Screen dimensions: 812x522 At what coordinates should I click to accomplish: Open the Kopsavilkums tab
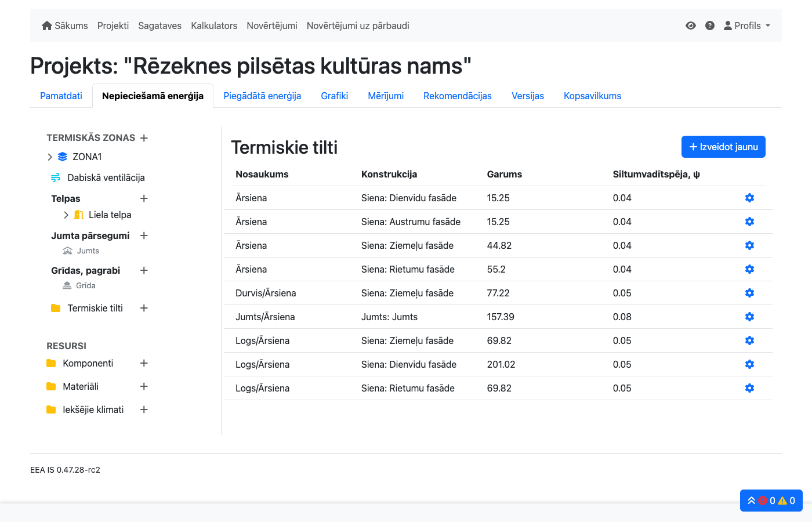pyautogui.click(x=592, y=96)
